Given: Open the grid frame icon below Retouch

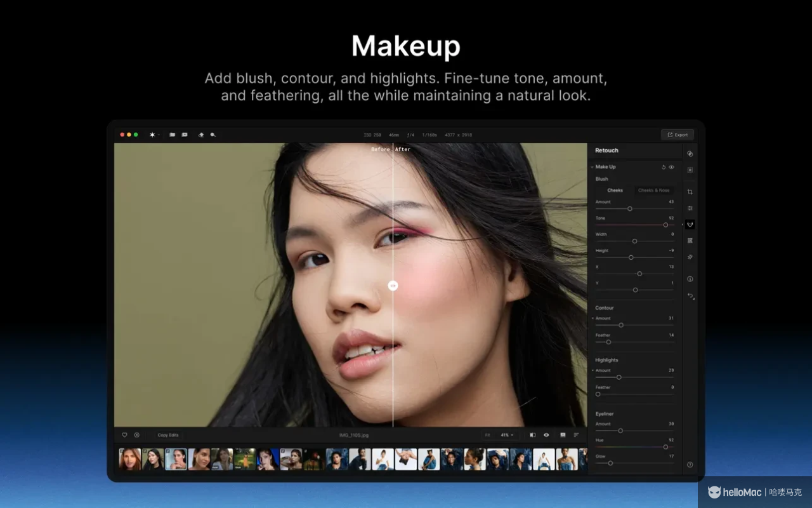Looking at the screenshot, I should coord(690,241).
